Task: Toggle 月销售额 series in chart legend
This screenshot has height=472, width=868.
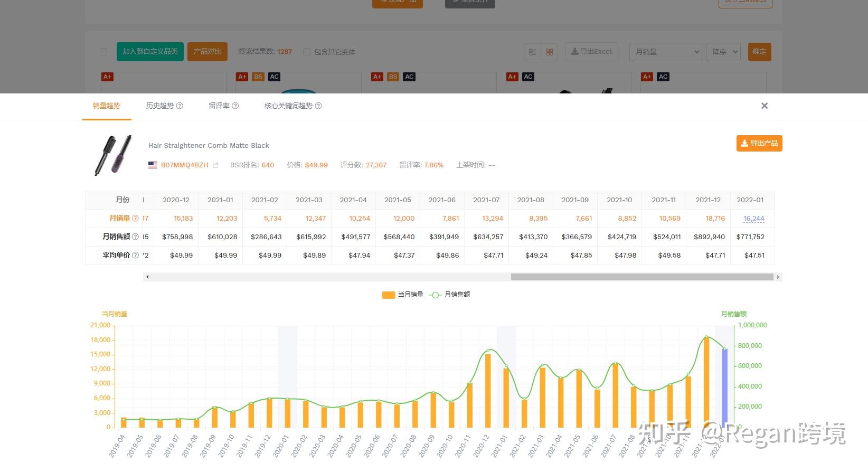Action: (x=449, y=295)
